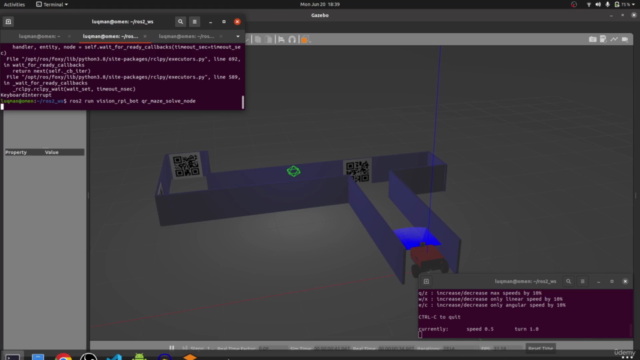Select the active luqman@omen ~/ros2_ws tab
This screenshot has height=360, width=640.
click(x=110, y=36)
